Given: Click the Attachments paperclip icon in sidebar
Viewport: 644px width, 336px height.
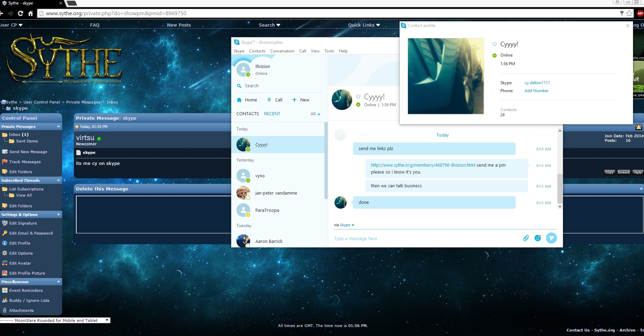Looking at the screenshot, I should 5,310.
